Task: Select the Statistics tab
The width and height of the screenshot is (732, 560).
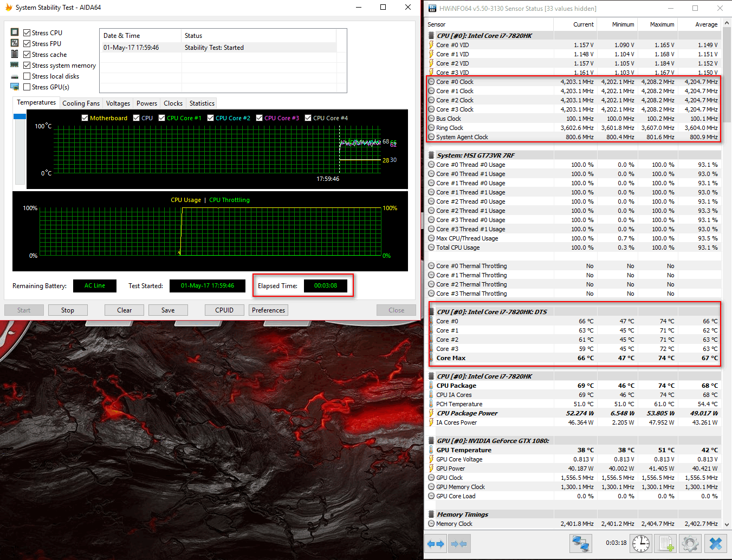Action: pyautogui.click(x=202, y=103)
